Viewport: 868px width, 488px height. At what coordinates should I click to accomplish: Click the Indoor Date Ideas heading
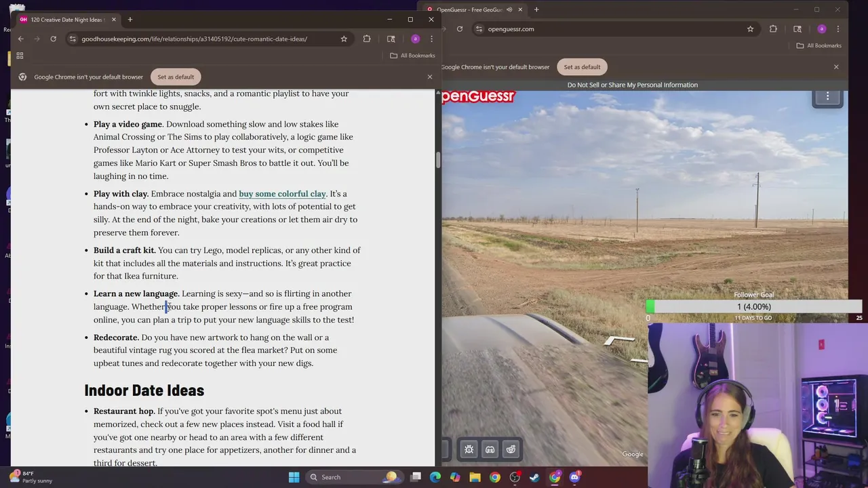click(x=144, y=390)
